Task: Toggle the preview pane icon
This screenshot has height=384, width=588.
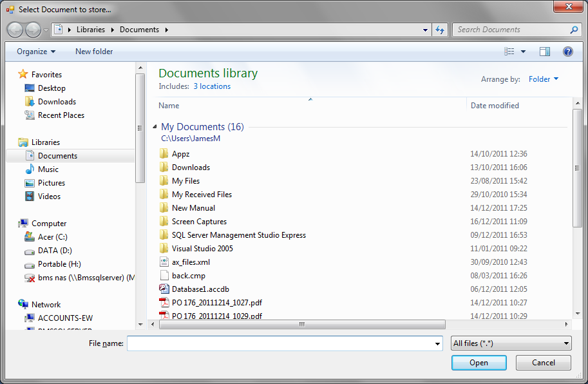Action: pos(544,52)
